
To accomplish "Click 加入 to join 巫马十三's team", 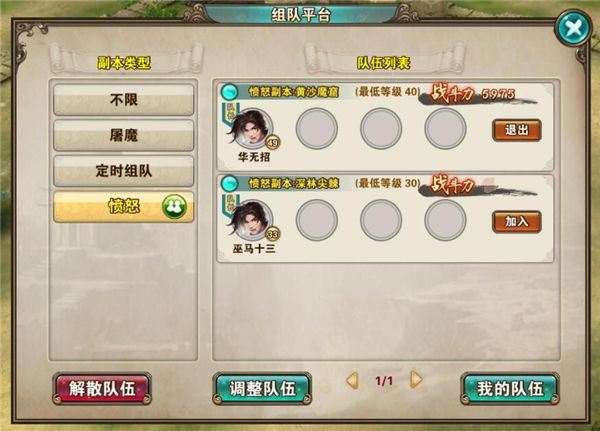I will point(517,222).
